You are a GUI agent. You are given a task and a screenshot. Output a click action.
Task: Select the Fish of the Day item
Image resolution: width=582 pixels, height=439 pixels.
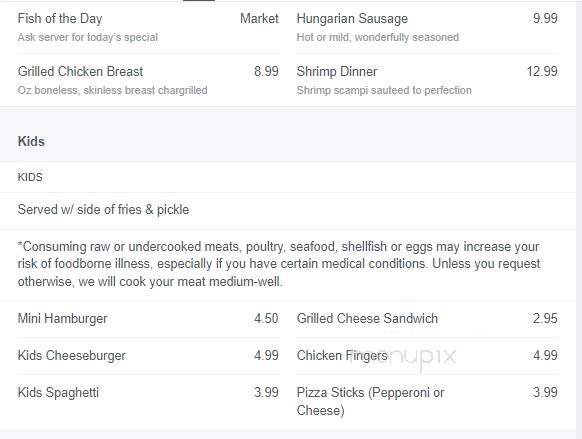60,19
